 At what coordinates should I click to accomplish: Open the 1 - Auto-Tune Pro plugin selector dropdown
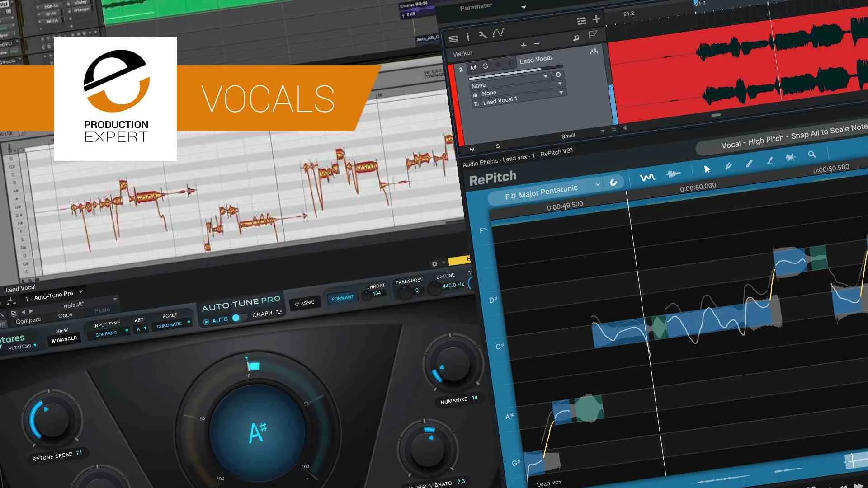tap(53, 296)
